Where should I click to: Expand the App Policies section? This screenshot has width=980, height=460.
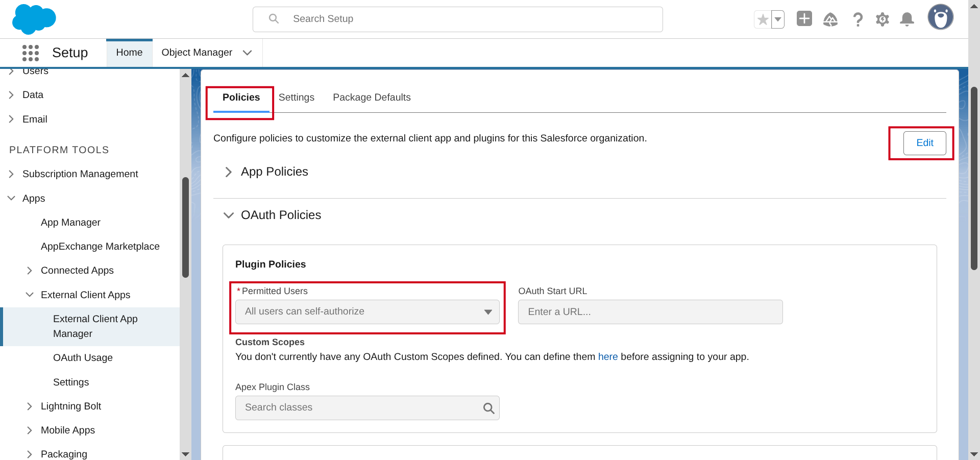point(228,172)
